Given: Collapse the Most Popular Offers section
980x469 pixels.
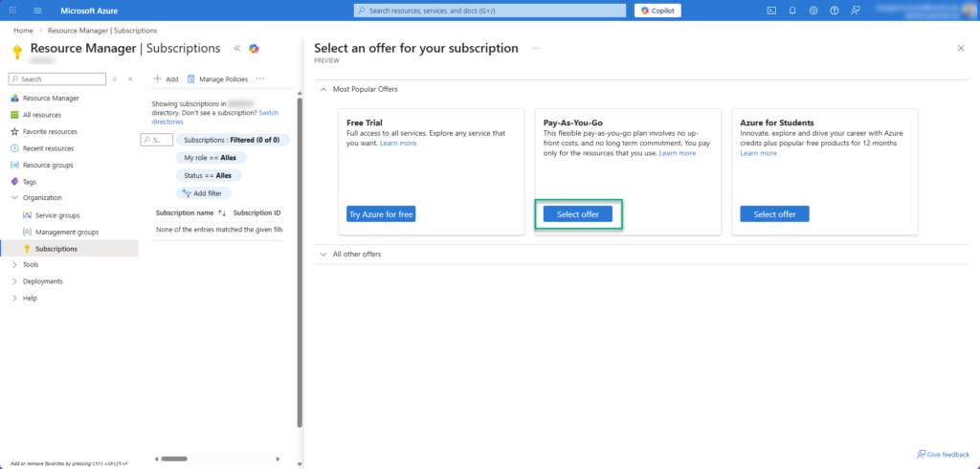Looking at the screenshot, I should [x=323, y=89].
